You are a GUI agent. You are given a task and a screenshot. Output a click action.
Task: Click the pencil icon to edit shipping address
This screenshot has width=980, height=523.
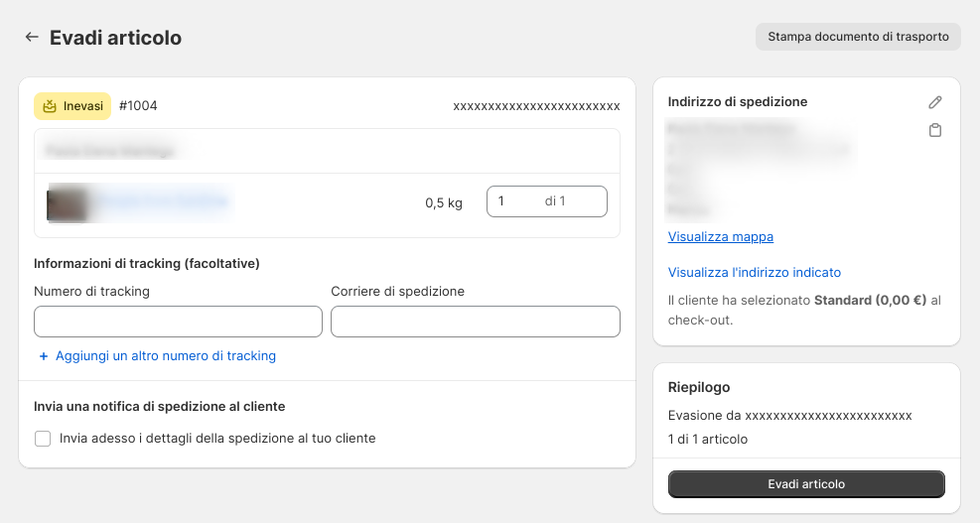pos(934,102)
